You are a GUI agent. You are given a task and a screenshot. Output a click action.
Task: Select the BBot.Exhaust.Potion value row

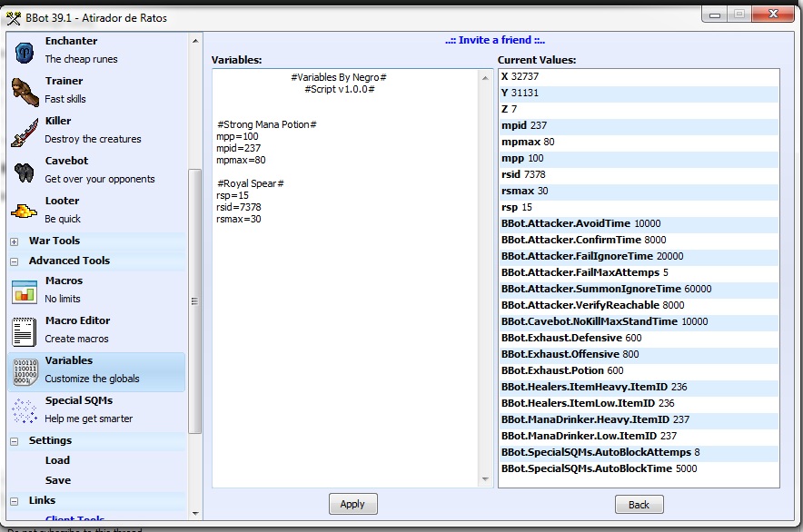click(639, 370)
